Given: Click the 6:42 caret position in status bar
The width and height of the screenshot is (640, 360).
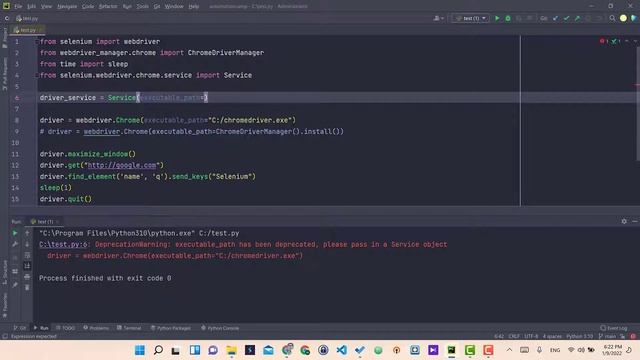Looking at the screenshot, I should point(499,336).
